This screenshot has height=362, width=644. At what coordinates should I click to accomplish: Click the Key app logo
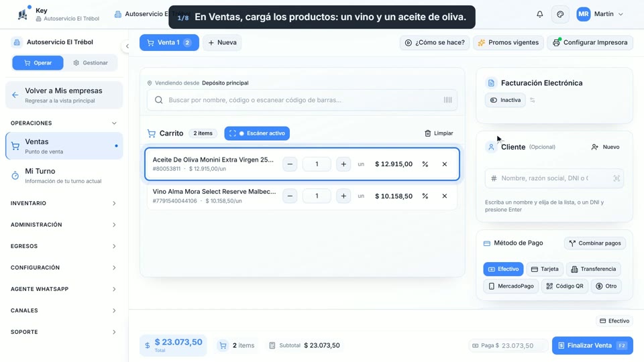pyautogui.click(x=23, y=14)
